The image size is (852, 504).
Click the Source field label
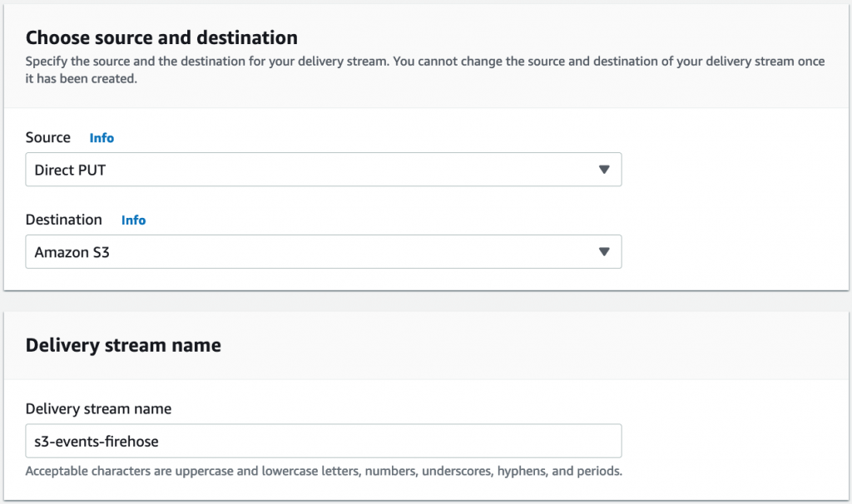click(x=47, y=137)
